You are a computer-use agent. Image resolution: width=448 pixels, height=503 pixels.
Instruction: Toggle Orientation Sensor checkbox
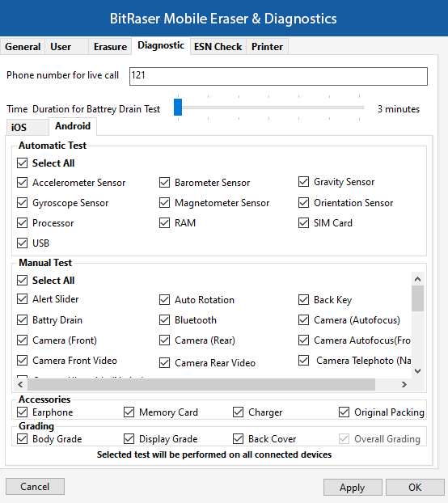pos(304,203)
